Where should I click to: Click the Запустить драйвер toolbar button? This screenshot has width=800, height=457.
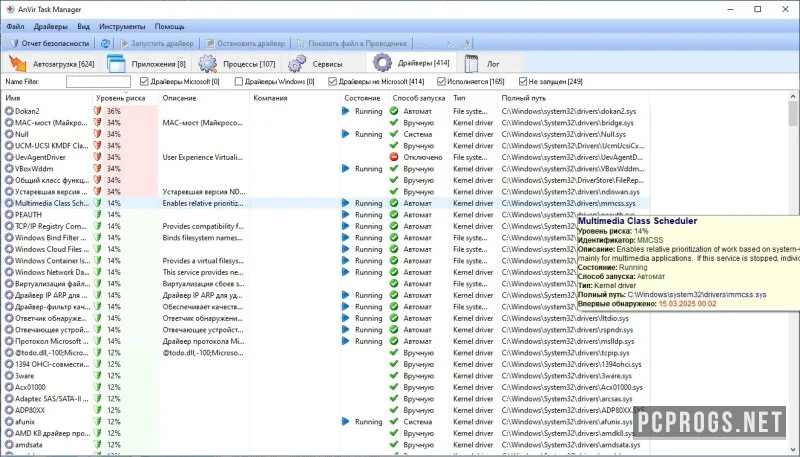(x=157, y=43)
